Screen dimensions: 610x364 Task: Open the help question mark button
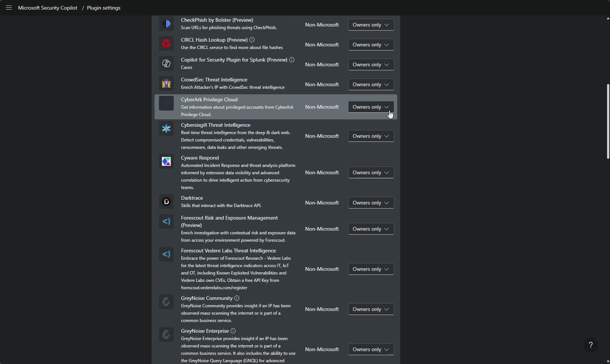click(x=590, y=345)
